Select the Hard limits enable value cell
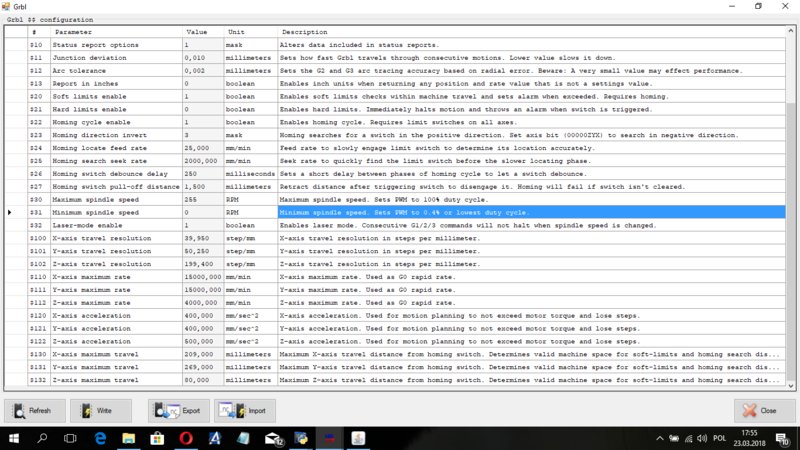The width and height of the screenshot is (800, 450). 203,109
